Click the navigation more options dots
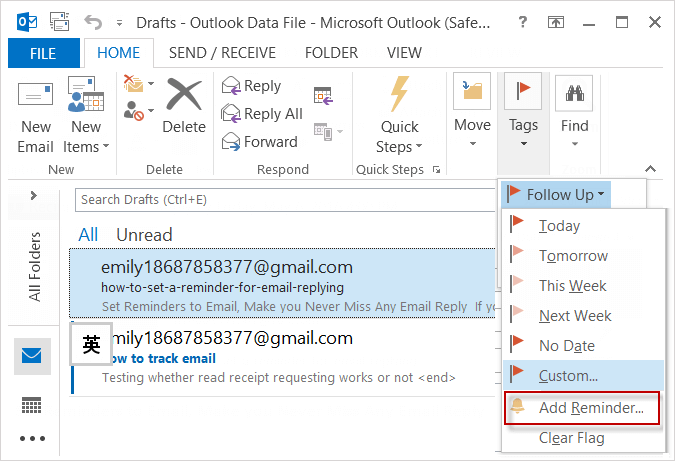Screen dimensions: 675x461 (x=32, y=439)
